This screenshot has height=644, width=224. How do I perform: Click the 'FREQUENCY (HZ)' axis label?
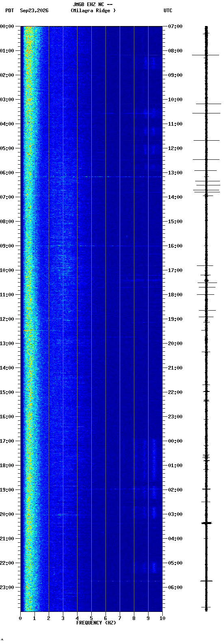point(96,623)
